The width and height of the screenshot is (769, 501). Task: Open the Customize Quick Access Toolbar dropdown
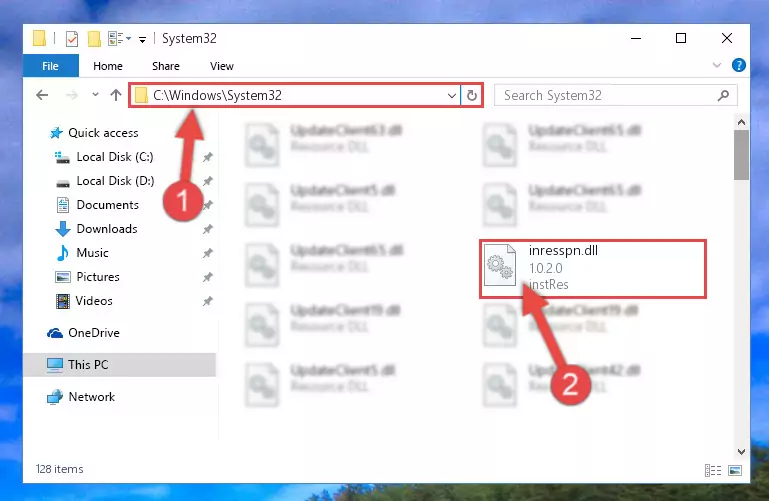pos(142,39)
